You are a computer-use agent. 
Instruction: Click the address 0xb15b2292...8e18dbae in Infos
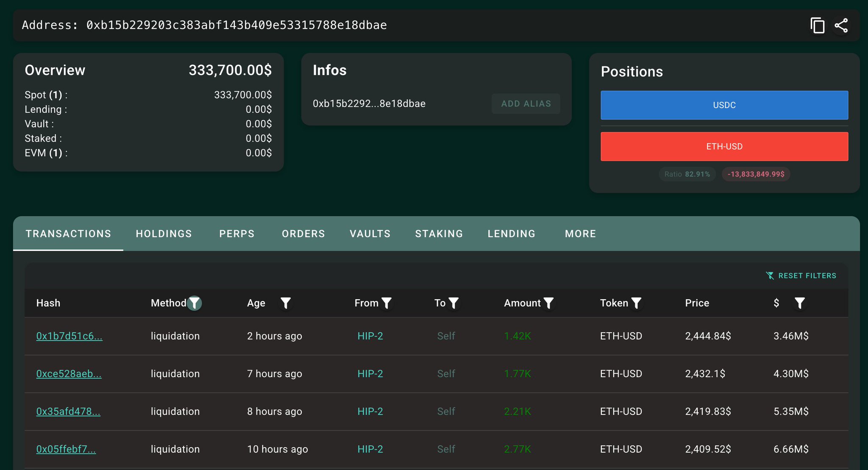coord(369,104)
